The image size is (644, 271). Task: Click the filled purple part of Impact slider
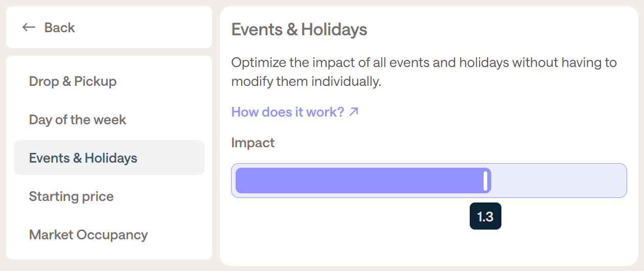click(x=358, y=180)
